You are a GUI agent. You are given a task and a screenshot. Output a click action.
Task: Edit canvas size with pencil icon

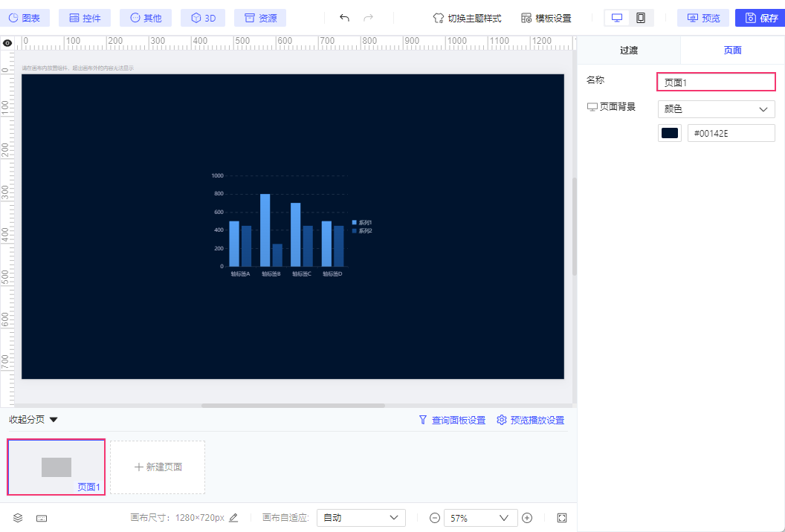coord(233,517)
